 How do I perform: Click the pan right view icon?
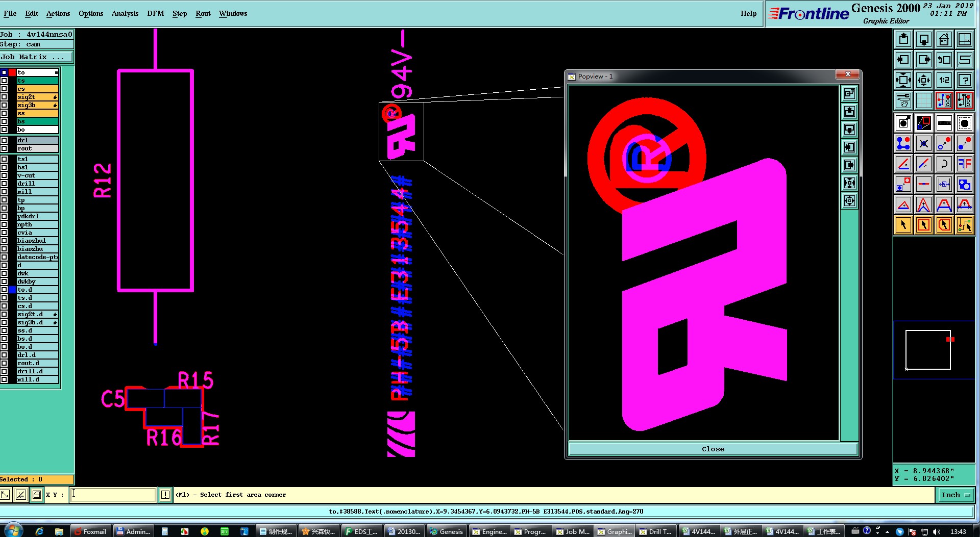924,60
